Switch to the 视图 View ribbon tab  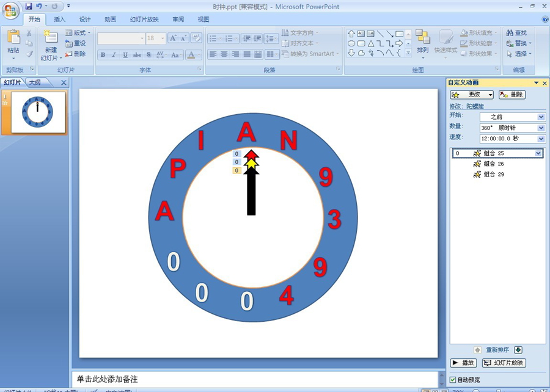tap(204, 20)
